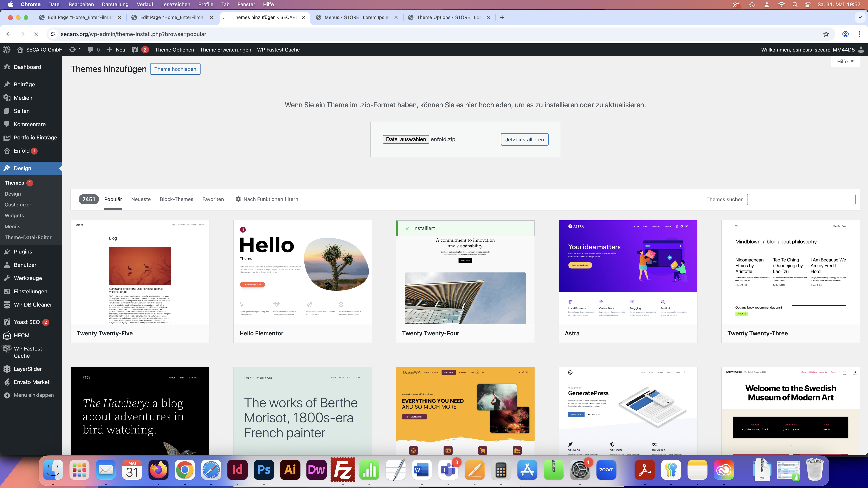
Task: Open Trash in the dock
Action: tap(815, 469)
